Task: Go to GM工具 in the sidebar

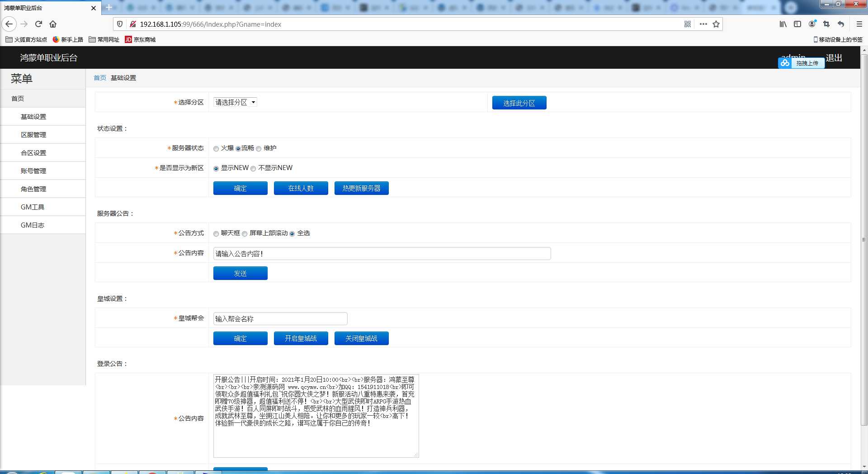Action: pyautogui.click(x=33, y=207)
